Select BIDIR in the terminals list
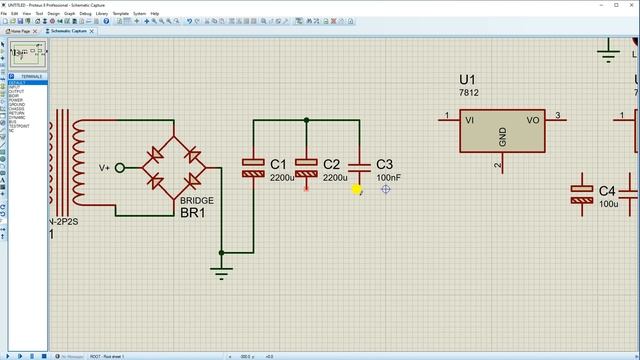 (x=28, y=96)
